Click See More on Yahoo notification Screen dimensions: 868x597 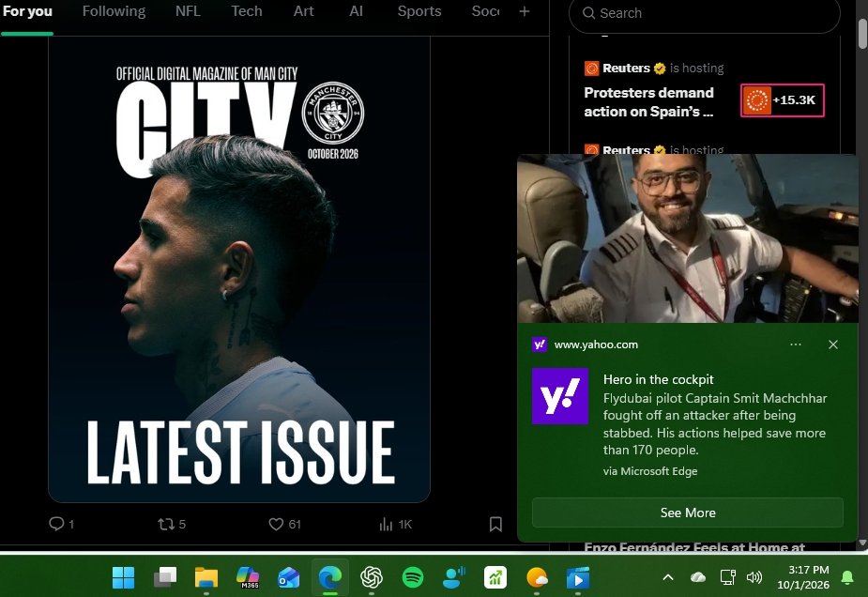[688, 513]
